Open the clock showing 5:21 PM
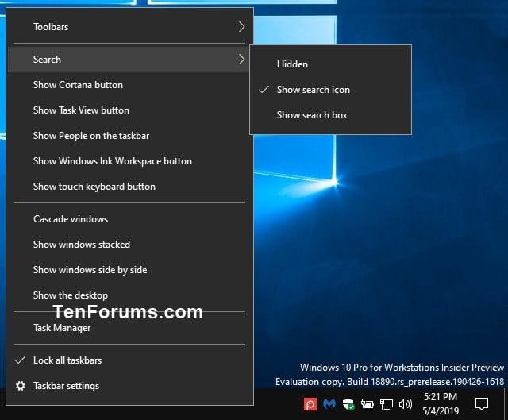Image resolution: width=508 pixels, height=420 pixels. pos(441,404)
